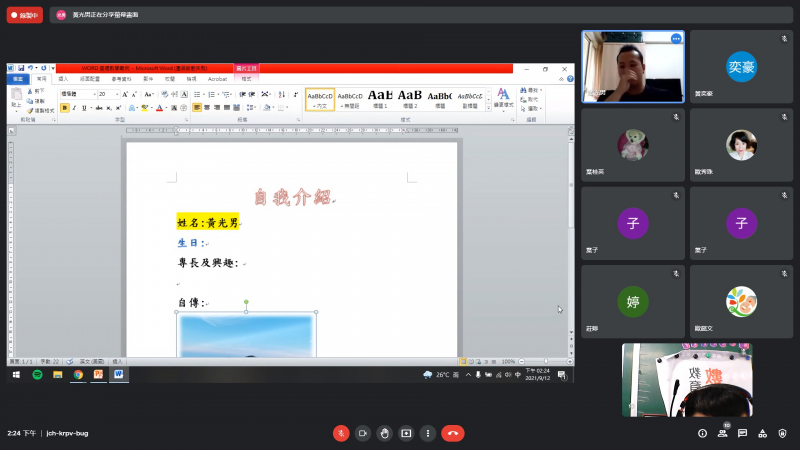Click the three-dot options on presenter's video tile
The image size is (800, 450).
pos(676,39)
